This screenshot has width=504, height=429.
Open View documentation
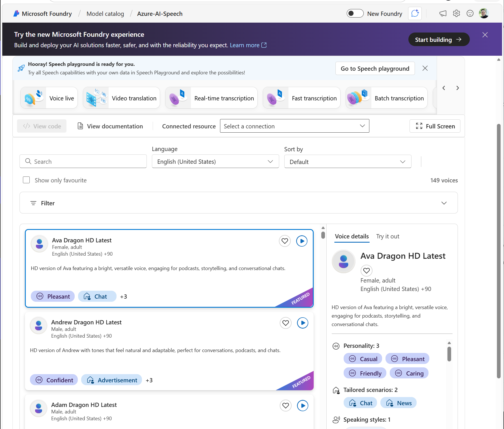tap(110, 126)
